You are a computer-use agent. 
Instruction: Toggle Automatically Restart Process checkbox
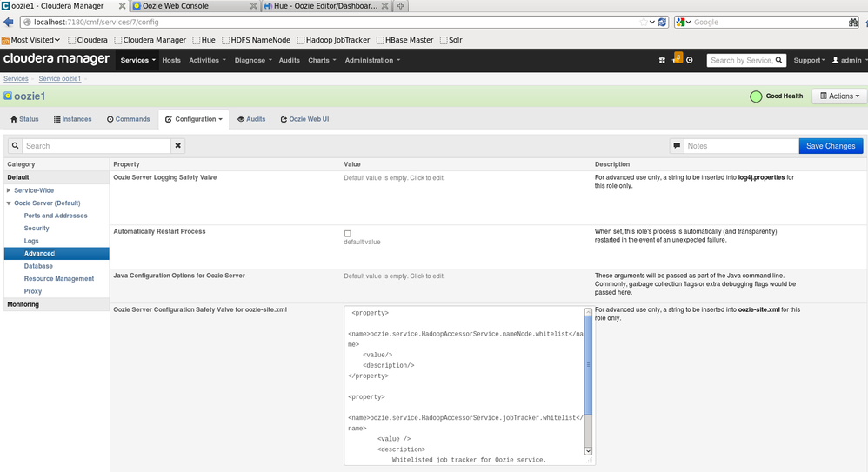click(x=348, y=233)
